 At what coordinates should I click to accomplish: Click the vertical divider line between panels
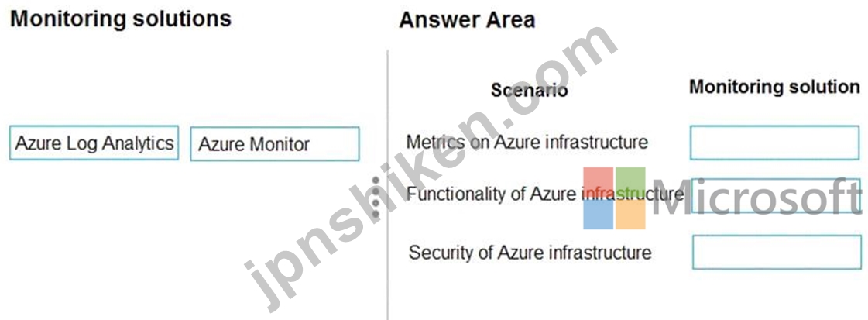pos(387,184)
